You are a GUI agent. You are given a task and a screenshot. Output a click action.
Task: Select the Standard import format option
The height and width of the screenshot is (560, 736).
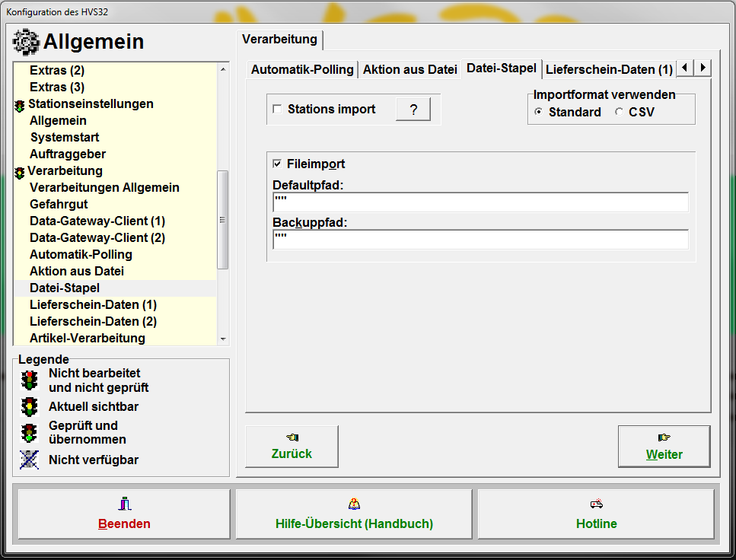click(539, 113)
